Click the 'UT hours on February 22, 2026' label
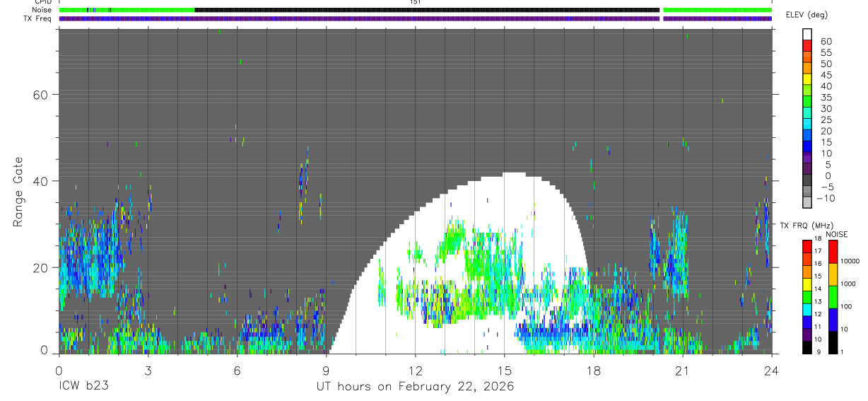The width and height of the screenshot is (868, 401). [x=415, y=387]
